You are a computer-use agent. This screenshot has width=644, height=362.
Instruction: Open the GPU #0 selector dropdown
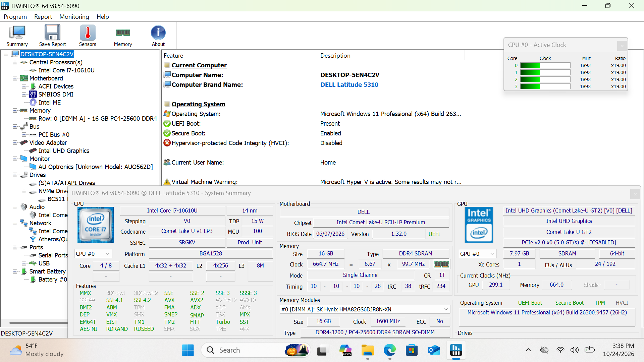coord(478,254)
